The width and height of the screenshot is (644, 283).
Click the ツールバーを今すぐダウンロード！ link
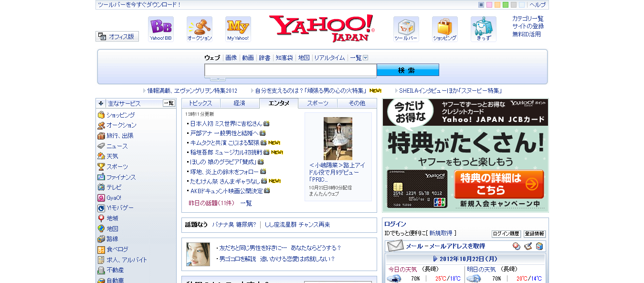[139, 5]
